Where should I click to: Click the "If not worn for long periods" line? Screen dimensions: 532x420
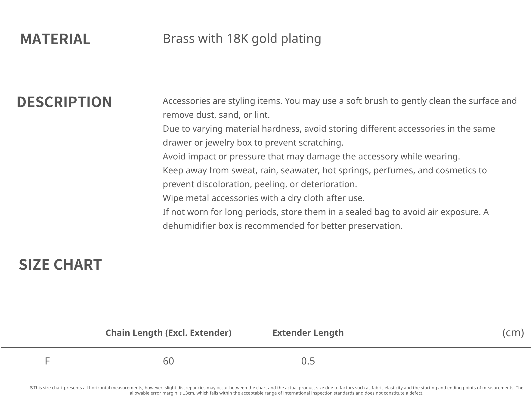[x=326, y=212]
